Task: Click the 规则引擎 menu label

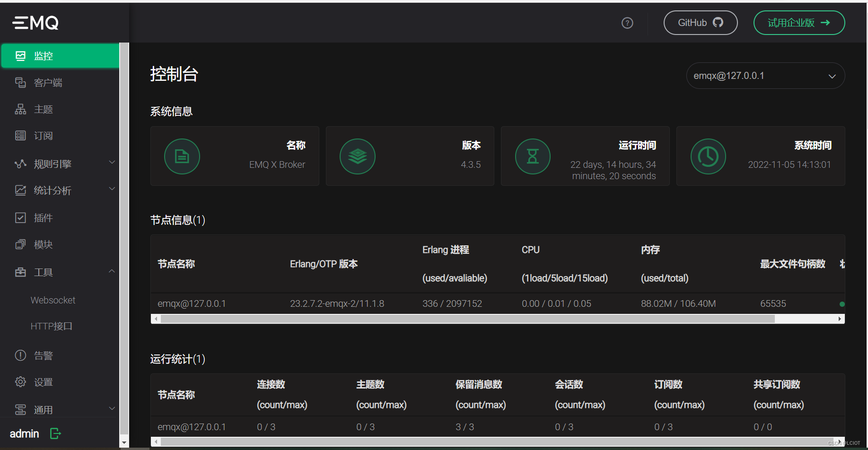Action: 53,164
